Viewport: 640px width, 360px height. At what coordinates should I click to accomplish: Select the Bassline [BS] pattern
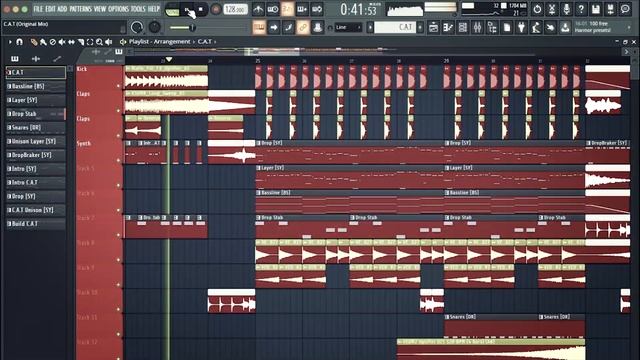[x=36, y=86]
